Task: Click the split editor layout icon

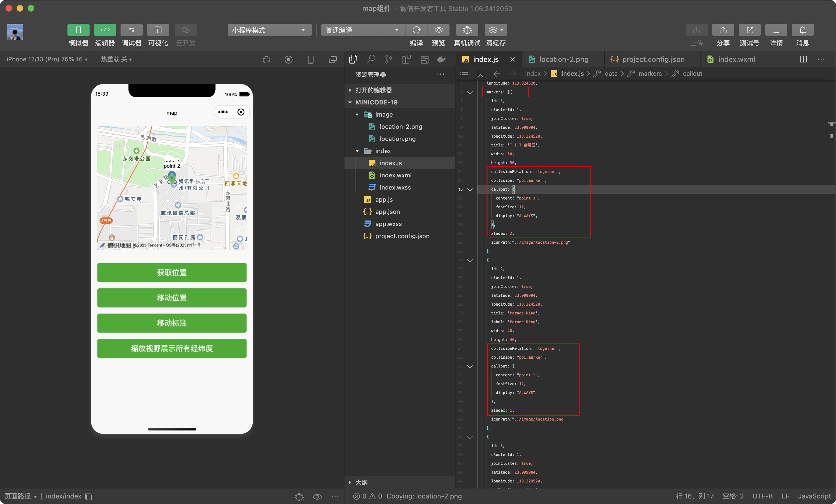Action: pyautogui.click(x=803, y=59)
